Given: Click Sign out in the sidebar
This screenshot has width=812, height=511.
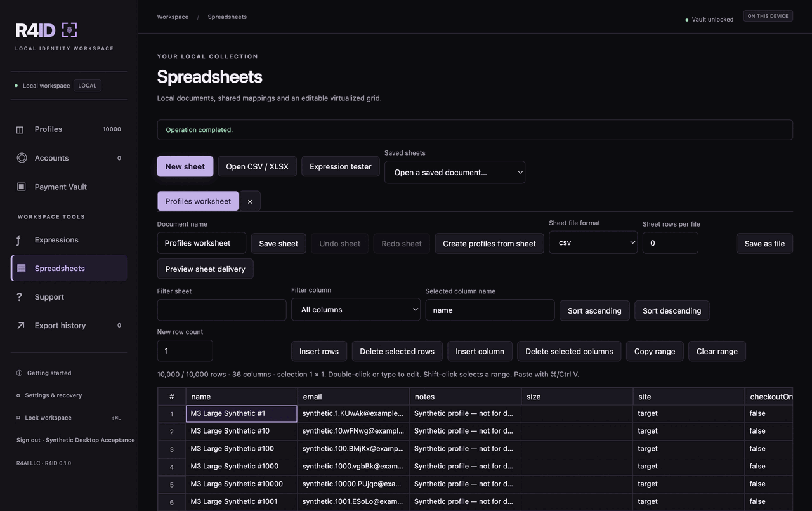Looking at the screenshot, I should [x=75, y=440].
